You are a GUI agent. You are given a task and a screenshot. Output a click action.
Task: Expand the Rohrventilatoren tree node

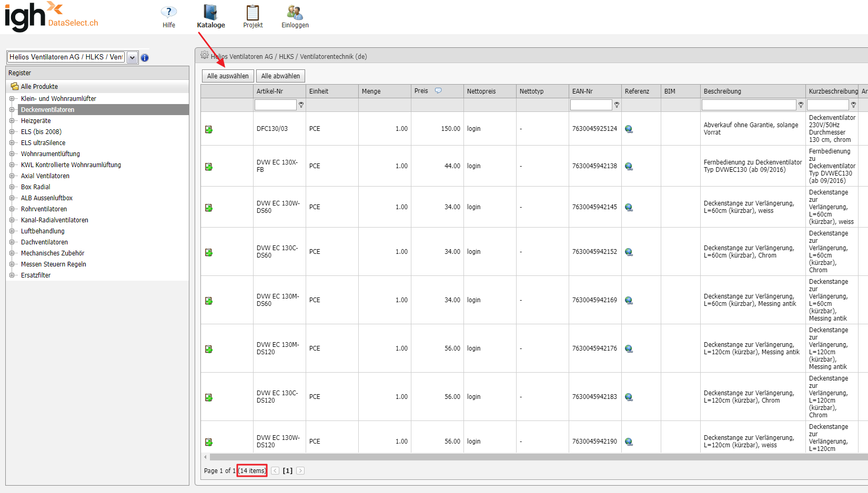(12, 209)
